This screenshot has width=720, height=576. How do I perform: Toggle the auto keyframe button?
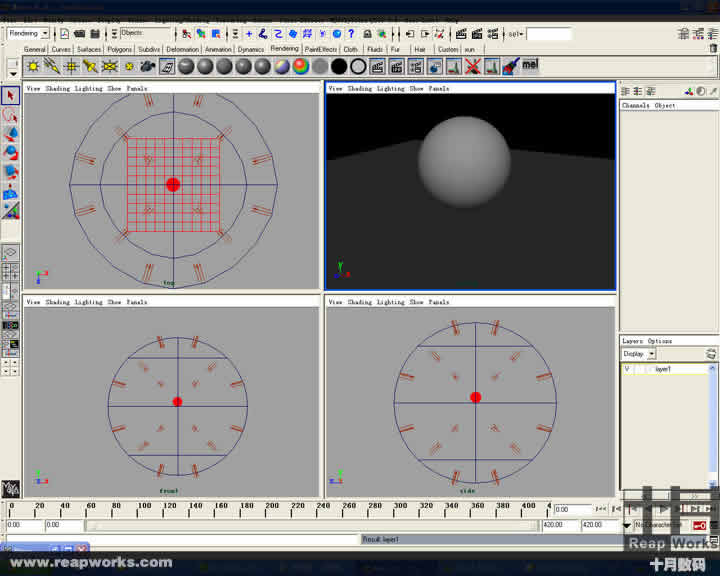(700, 525)
